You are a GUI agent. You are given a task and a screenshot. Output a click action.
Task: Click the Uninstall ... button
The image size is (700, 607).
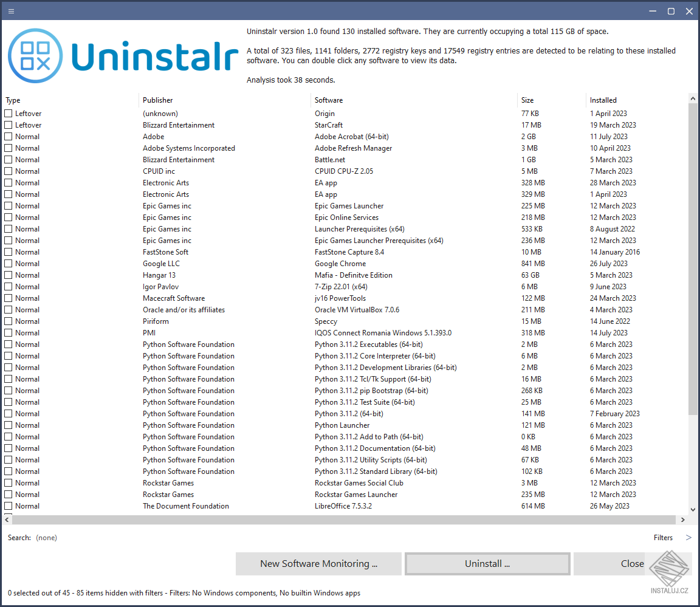pos(487,564)
